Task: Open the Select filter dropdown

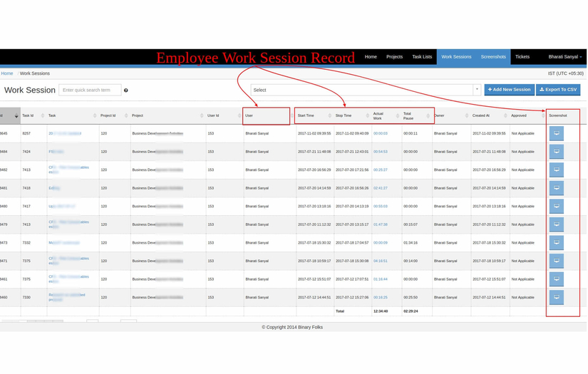Action: click(x=366, y=90)
